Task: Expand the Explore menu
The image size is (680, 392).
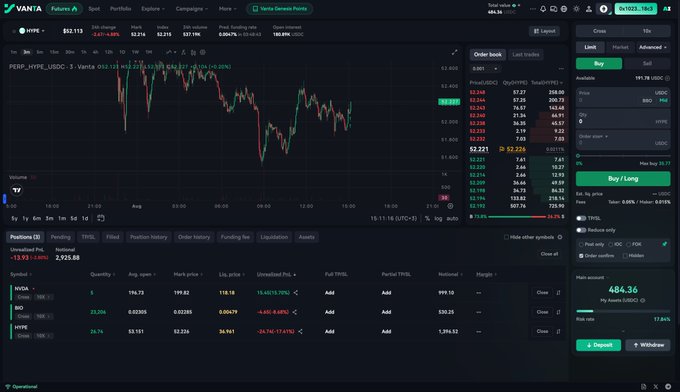Action: [x=153, y=9]
